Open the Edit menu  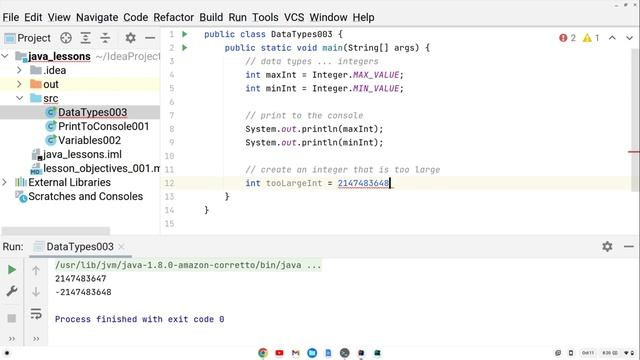point(33,18)
